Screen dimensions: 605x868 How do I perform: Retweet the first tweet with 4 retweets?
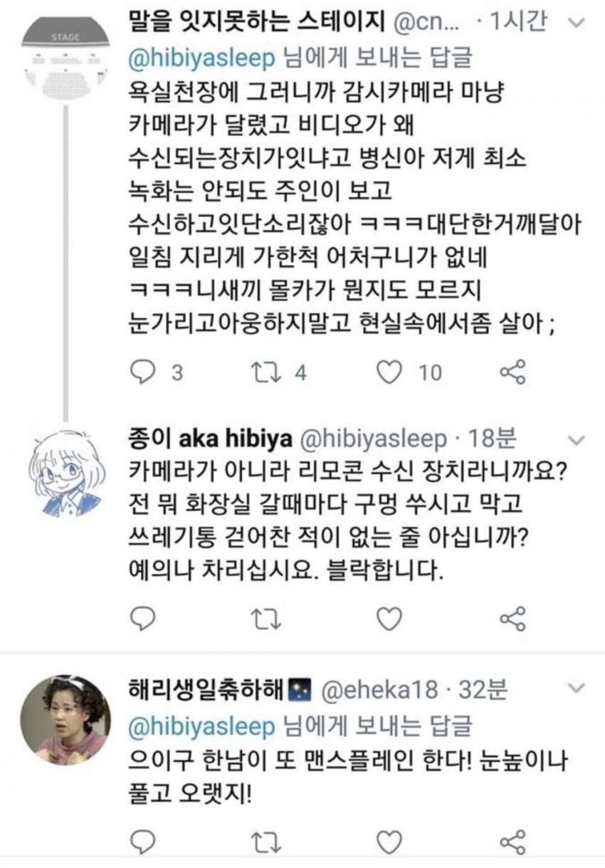(x=265, y=372)
